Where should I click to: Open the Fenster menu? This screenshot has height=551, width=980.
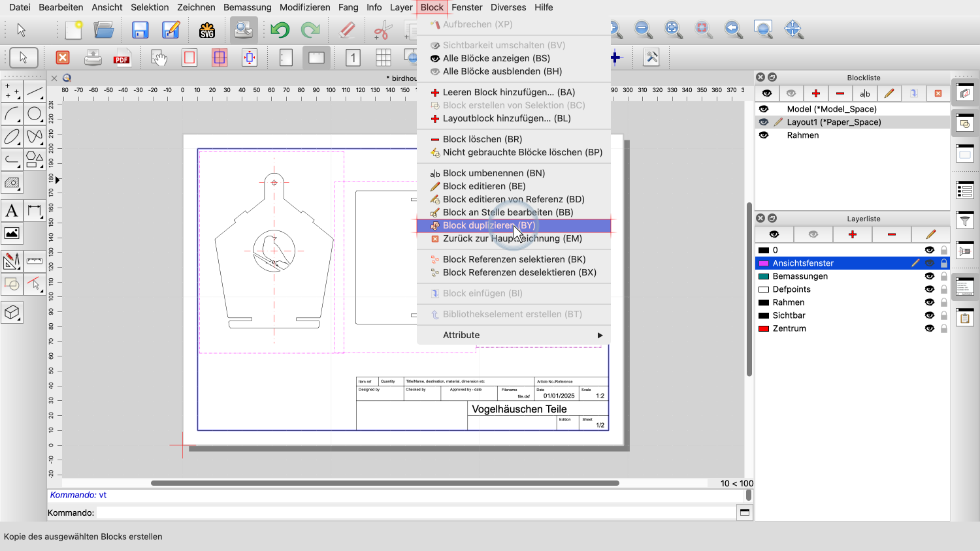(x=466, y=7)
